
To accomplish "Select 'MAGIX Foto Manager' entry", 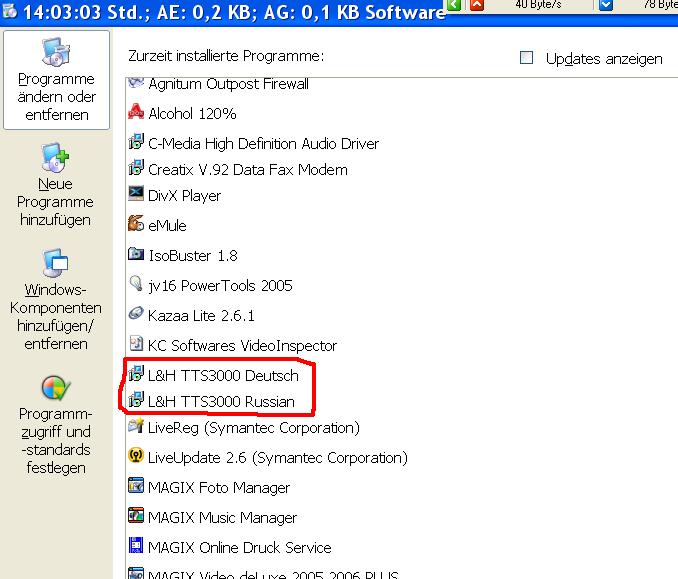I will (x=219, y=488).
